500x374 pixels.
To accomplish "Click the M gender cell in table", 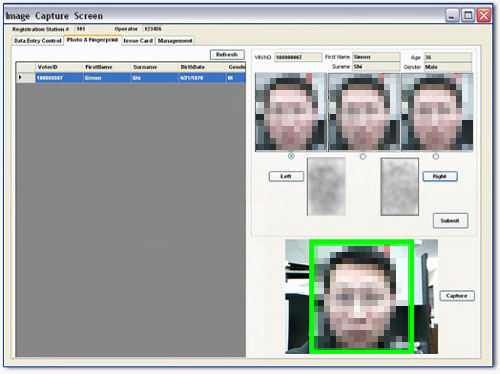I will click(x=236, y=78).
